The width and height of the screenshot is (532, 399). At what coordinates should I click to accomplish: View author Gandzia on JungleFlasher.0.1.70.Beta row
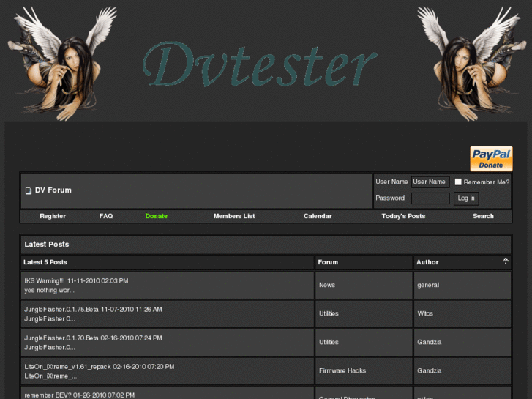point(430,342)
